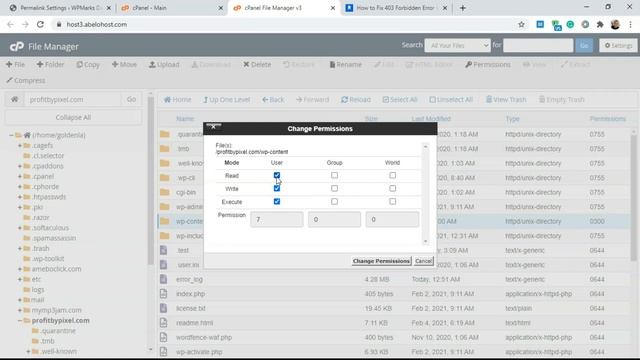Click the Go button beside path field

click(x=131, y=99)
